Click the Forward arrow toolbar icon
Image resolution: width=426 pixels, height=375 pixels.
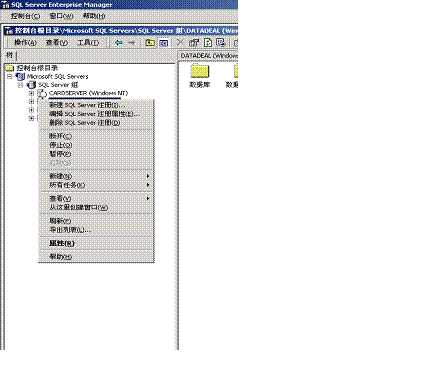pyautogui.click(x=132, y=43)
